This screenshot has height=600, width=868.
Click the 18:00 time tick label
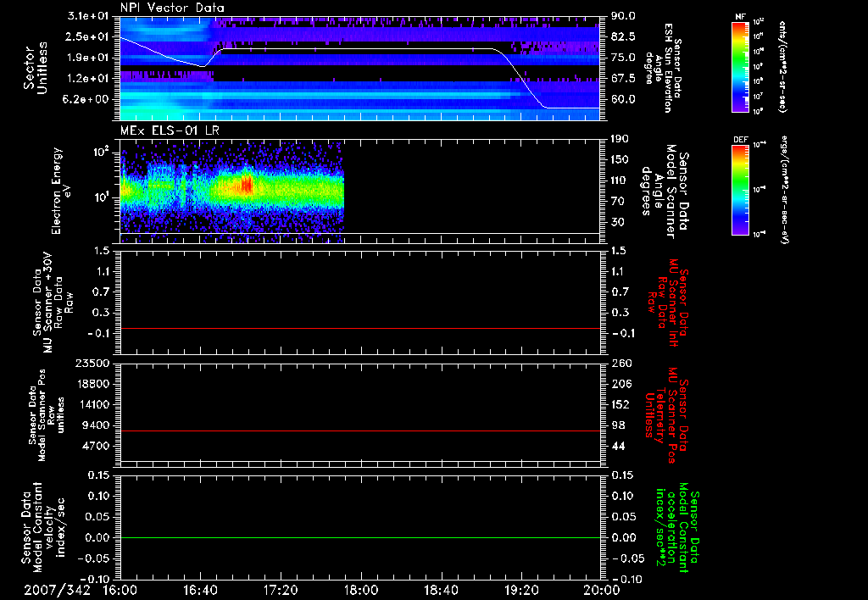coord(361,590)
